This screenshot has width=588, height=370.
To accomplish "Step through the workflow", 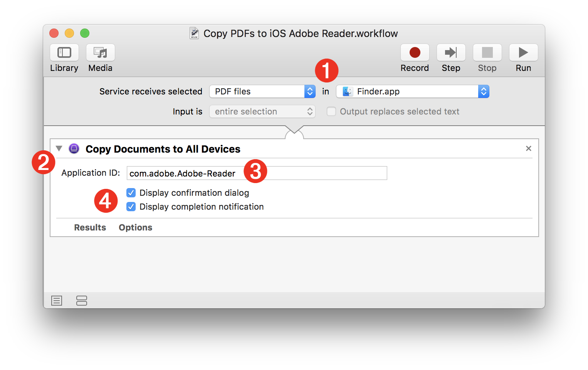I will 451,52.
